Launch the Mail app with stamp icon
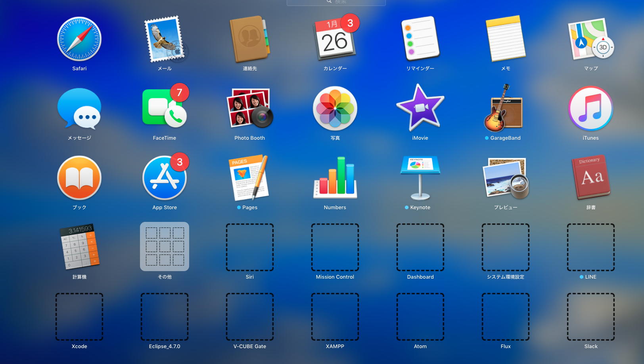Image resolution: width=644 pixels, height=364 pixels. 165,39
